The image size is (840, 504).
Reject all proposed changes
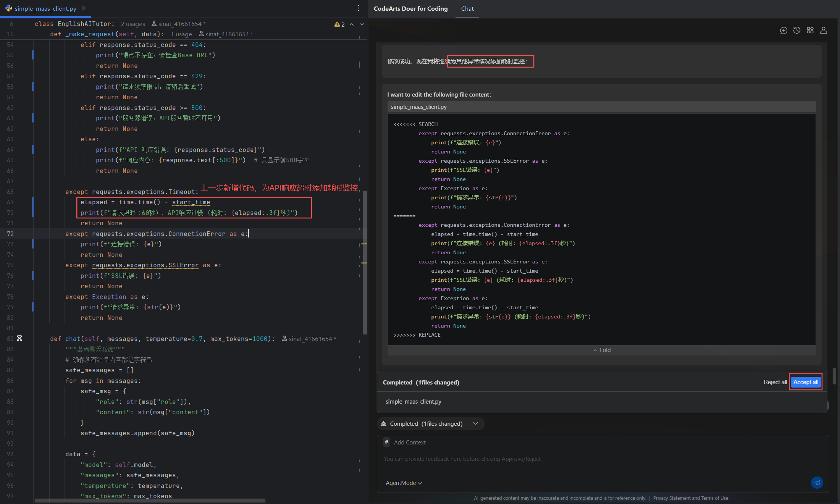pos(775,382)
